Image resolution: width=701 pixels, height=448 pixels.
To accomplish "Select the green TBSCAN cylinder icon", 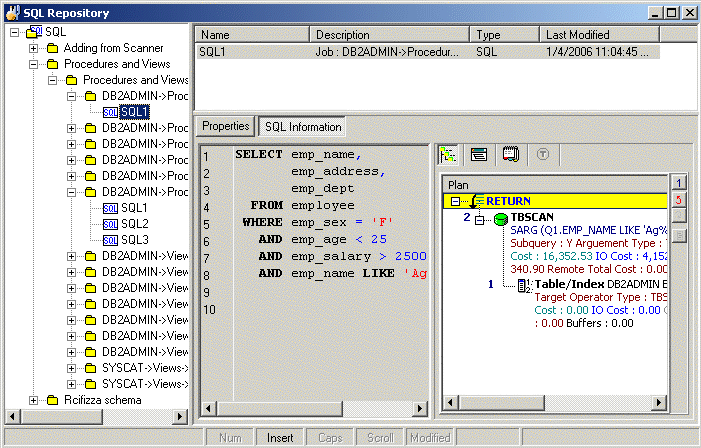I will point(500,218).
